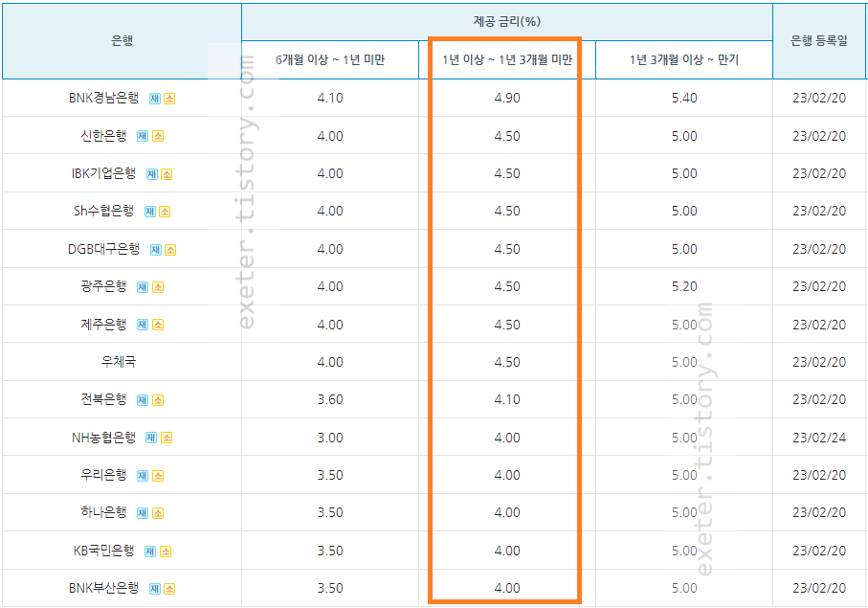Screen dimensions: 868x608
Task: Click the blue 재 icon next to 전북은행
Action: [x=143, y=400]
